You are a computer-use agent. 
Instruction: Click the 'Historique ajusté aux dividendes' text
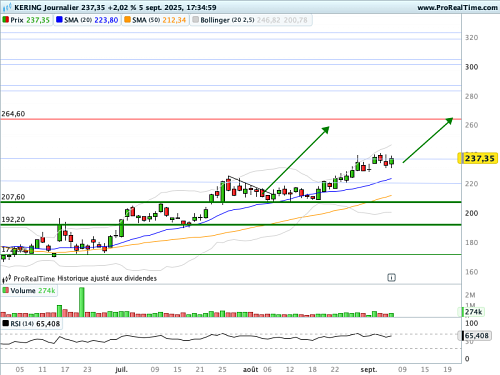(x=107, y=278)
